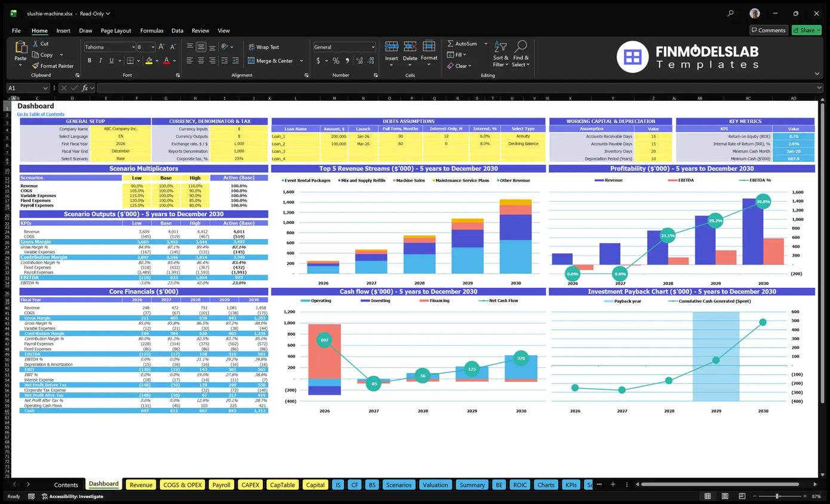
Task: Open the Valuation sheet tab
Action: (435, 484)
